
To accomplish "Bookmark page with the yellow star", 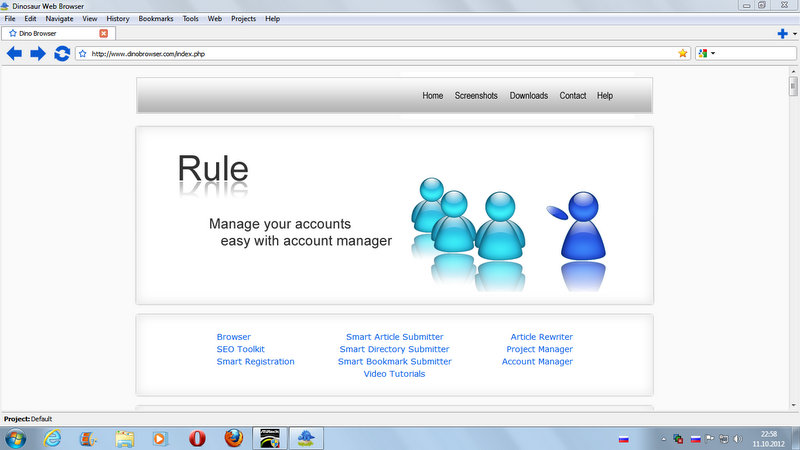I will point(683,53).
